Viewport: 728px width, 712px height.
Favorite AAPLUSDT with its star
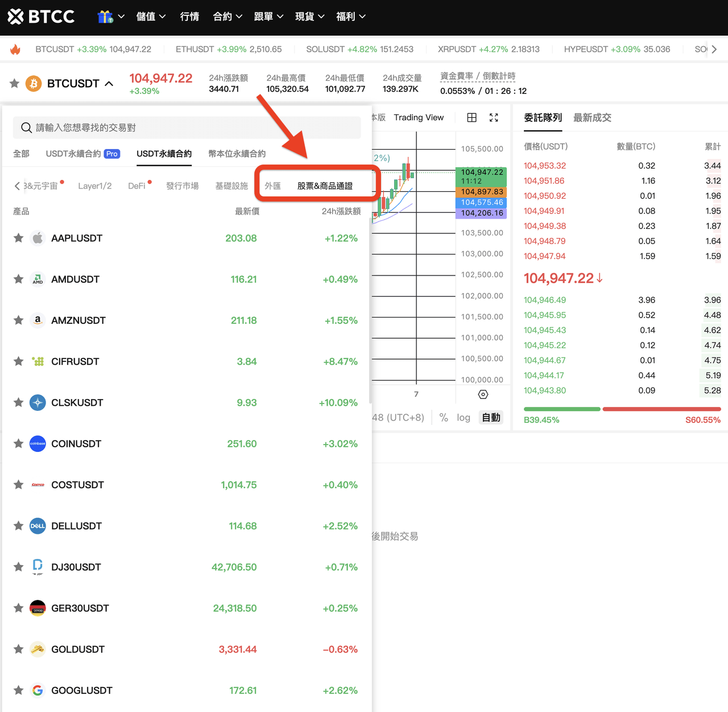click(x=19, y=238)
